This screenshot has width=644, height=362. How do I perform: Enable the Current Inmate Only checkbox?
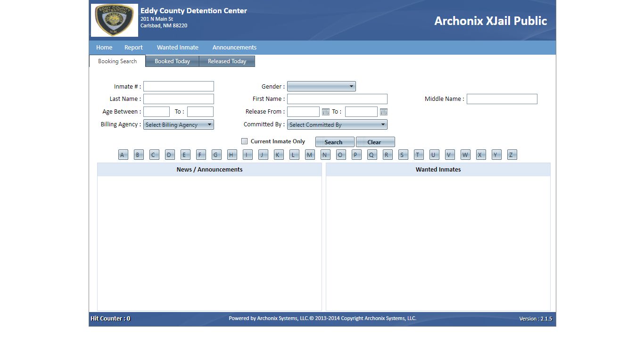244,141
